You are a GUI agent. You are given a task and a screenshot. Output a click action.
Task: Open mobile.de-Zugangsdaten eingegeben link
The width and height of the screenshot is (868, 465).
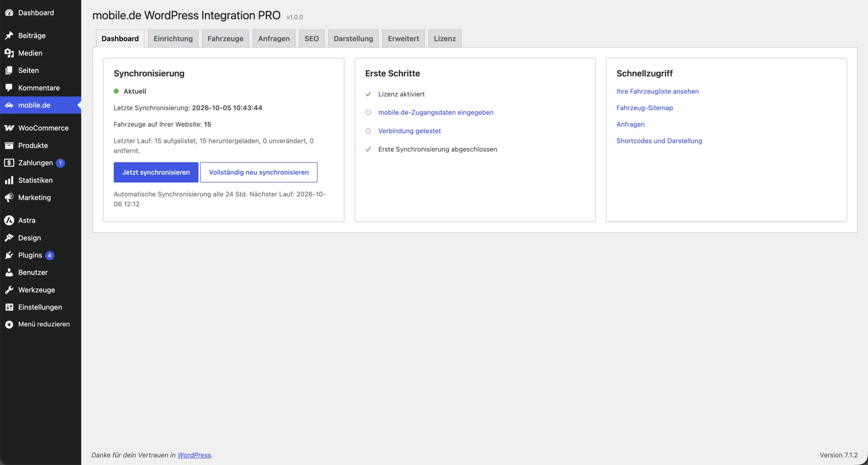[x=436, y=112]
